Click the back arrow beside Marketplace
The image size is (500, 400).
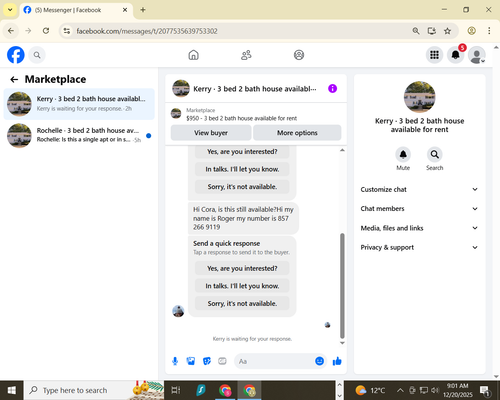coord(14,79)
